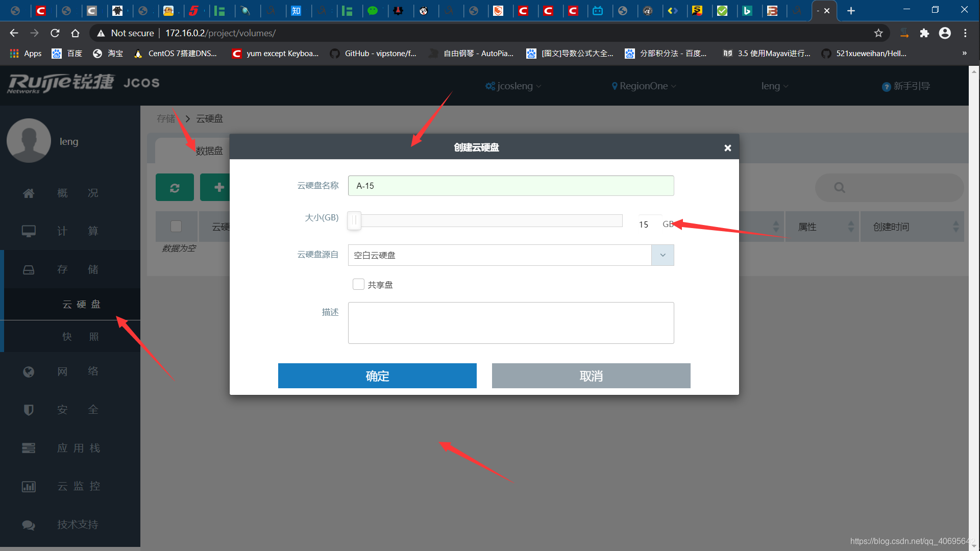Close the 创建云硬盘 dialog
This screenshot has height=551, width=980.
coord(727,148)
